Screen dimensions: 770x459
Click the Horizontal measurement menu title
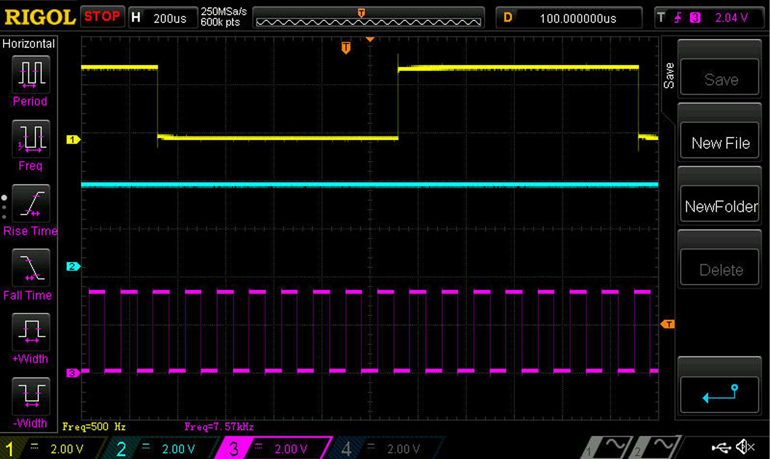tap(28, 44)
